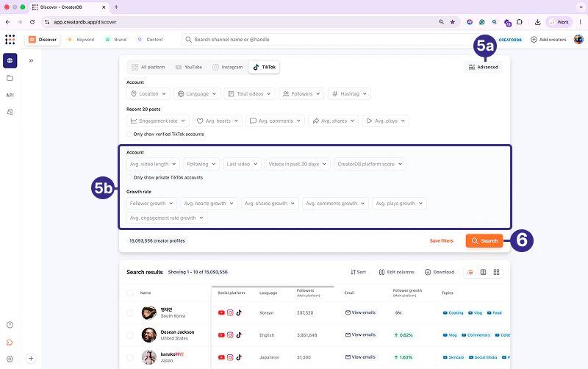
Task: Open the Location dropdown
Action: (x=148, y=94)
